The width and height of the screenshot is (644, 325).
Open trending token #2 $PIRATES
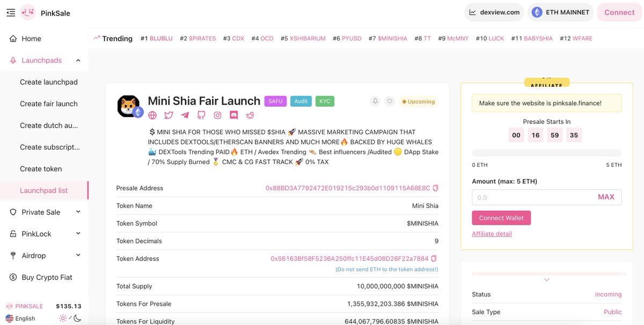coord(197,39)
